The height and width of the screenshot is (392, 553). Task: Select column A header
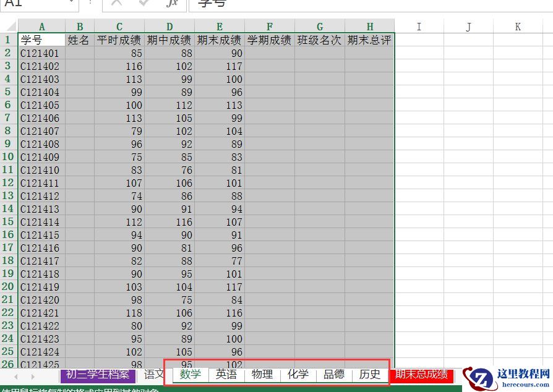41,27
